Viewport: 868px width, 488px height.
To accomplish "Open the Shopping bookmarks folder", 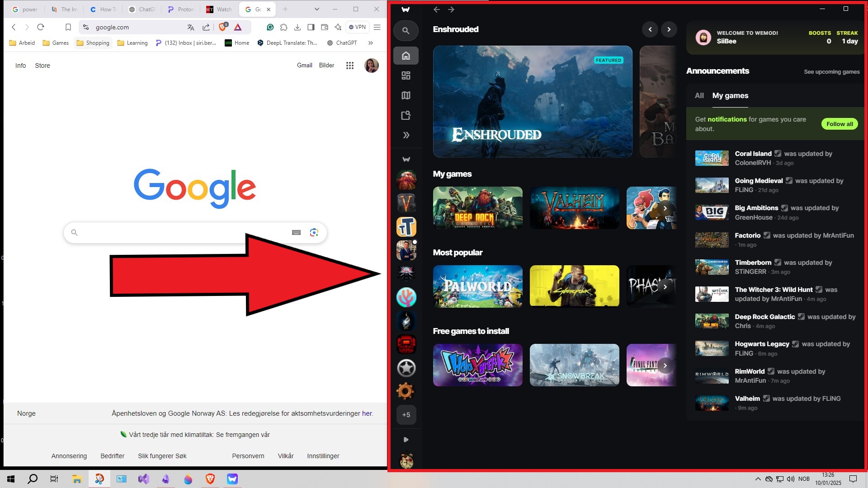I will click(x=93, y=43).
